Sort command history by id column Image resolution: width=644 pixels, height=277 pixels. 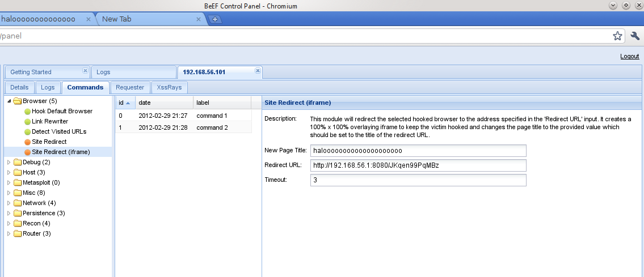(x=125, y=103)
